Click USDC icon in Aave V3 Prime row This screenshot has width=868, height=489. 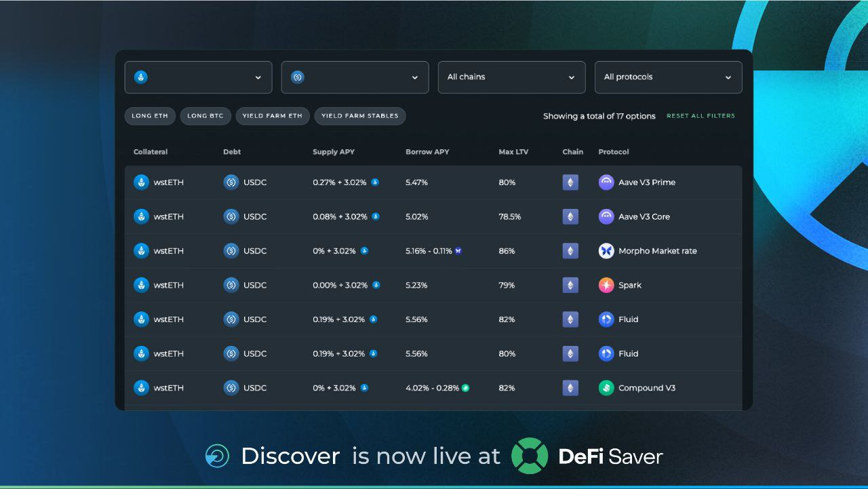click(x=231, y=182)
